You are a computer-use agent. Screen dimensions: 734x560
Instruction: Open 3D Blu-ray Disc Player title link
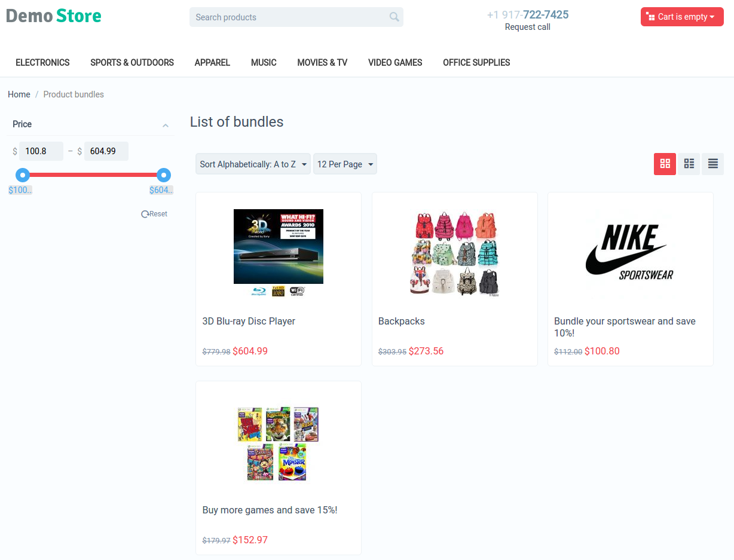[x=249, y=321]
